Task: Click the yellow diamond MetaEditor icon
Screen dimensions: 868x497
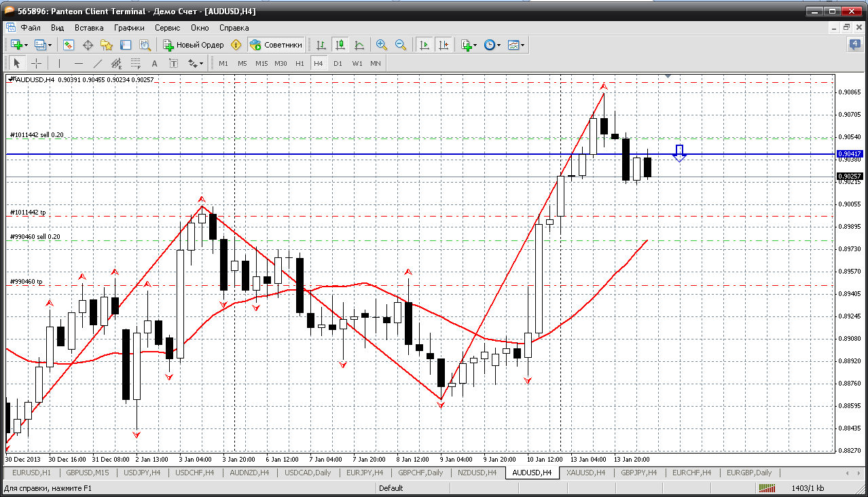Action: 236,45
